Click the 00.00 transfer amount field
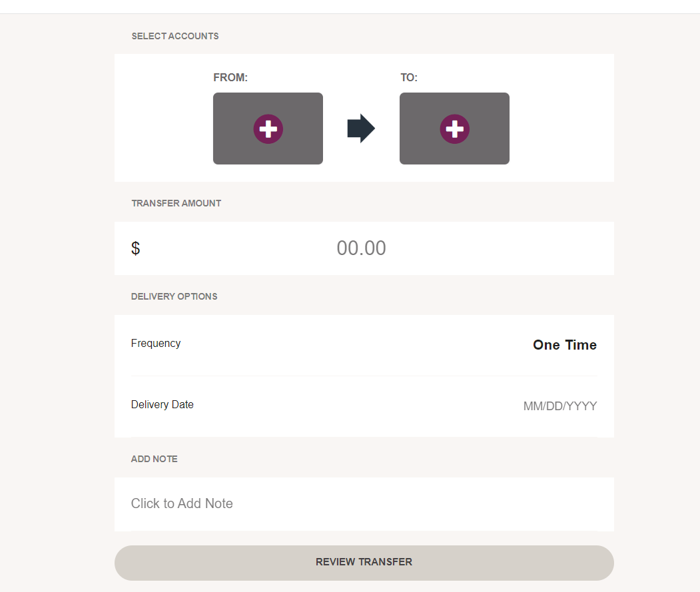The width and height of the screenshot is (700, 592). [x=361, y=248]
